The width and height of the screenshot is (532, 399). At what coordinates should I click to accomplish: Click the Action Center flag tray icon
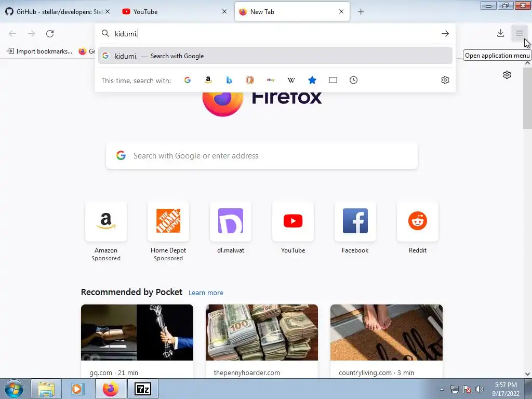[467, 389]
